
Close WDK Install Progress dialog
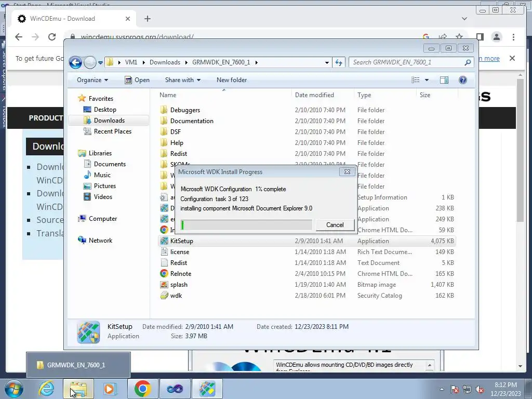point(347,171)
